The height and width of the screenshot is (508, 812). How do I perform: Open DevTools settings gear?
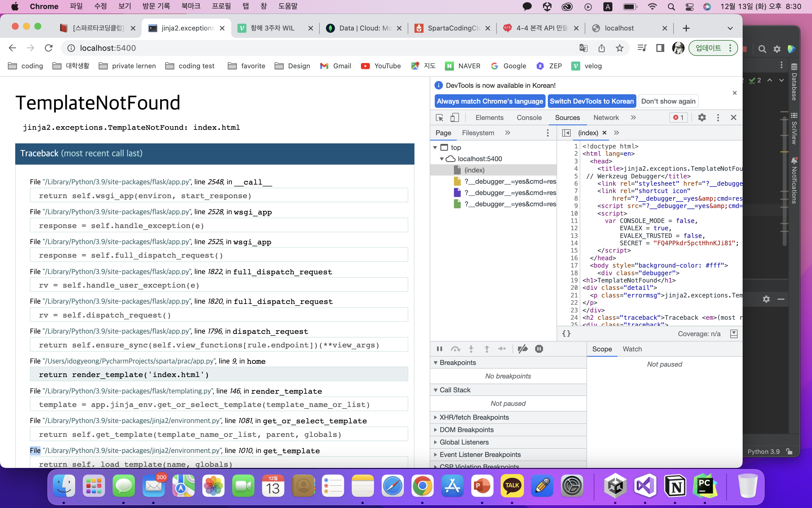coord(702,118)
